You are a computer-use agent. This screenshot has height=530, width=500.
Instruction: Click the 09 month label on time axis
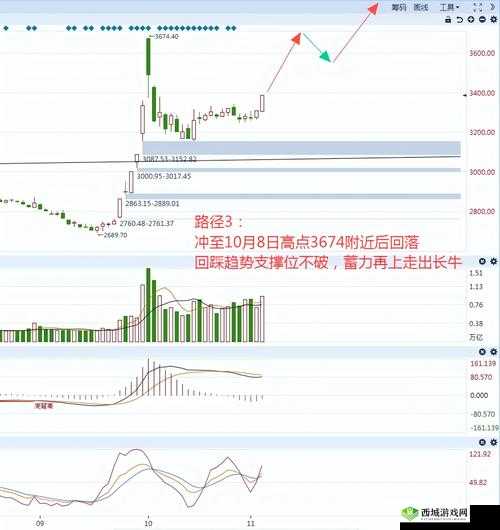point(40,523)
